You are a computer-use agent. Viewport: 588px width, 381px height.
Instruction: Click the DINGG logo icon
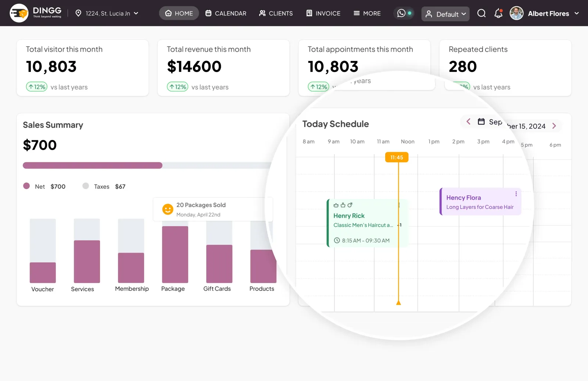pyautogui.click(x=19, y=13)
